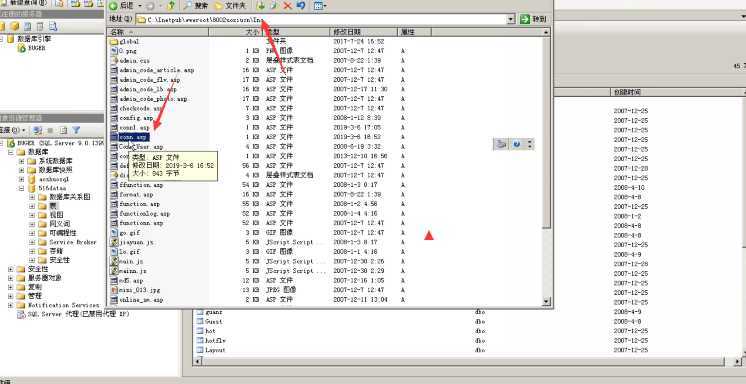Collapse the 数据库 tree node

click(x=10, y=152)
